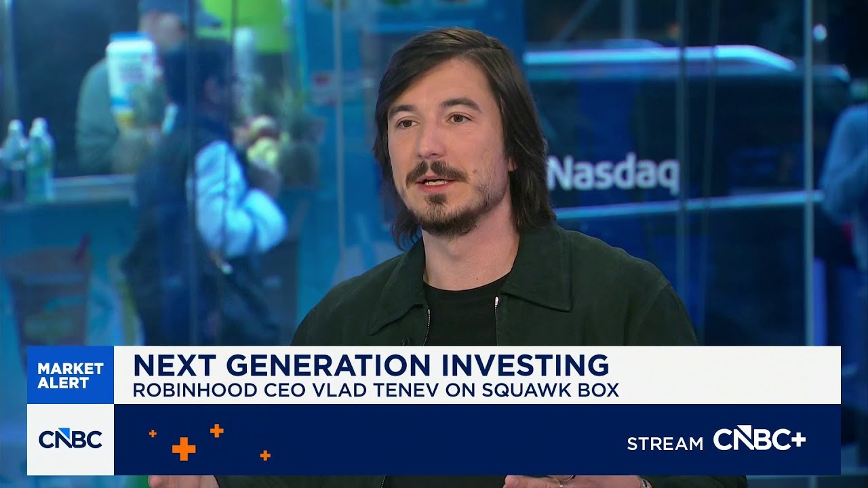Viewport: 868px width, 488px height.
Task: Click the NEXT GENERATION INVESTING headline
Action: 371,365
